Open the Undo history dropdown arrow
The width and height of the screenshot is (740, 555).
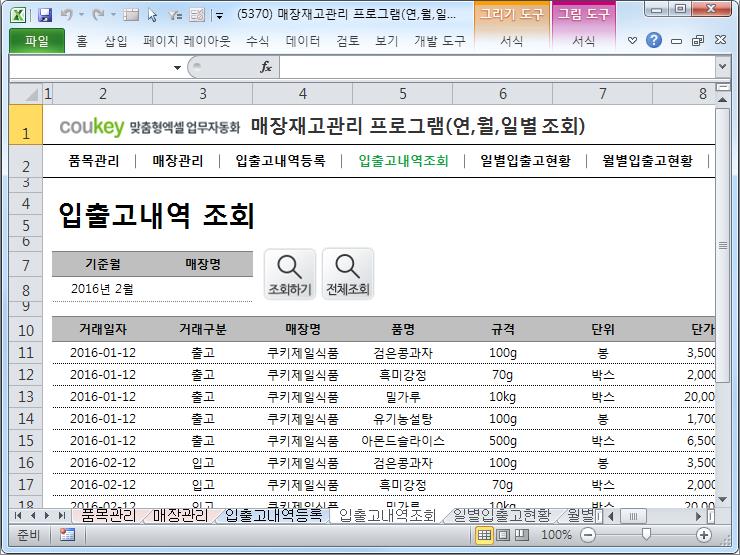(x=81, y=15)
